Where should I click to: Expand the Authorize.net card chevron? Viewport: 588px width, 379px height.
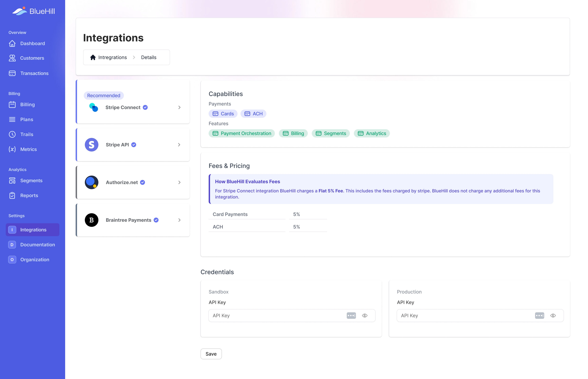pos(179,182)
